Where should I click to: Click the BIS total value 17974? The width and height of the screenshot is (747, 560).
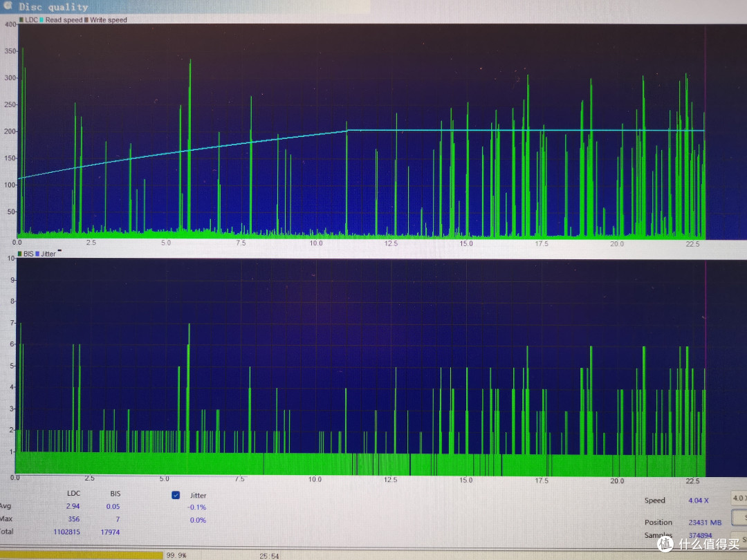coord(110,532)
